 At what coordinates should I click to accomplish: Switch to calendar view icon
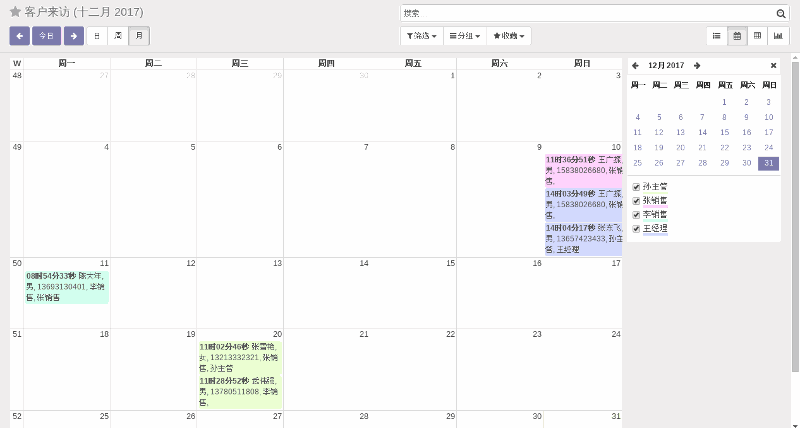pyautogui.click(x=737, y=36)
